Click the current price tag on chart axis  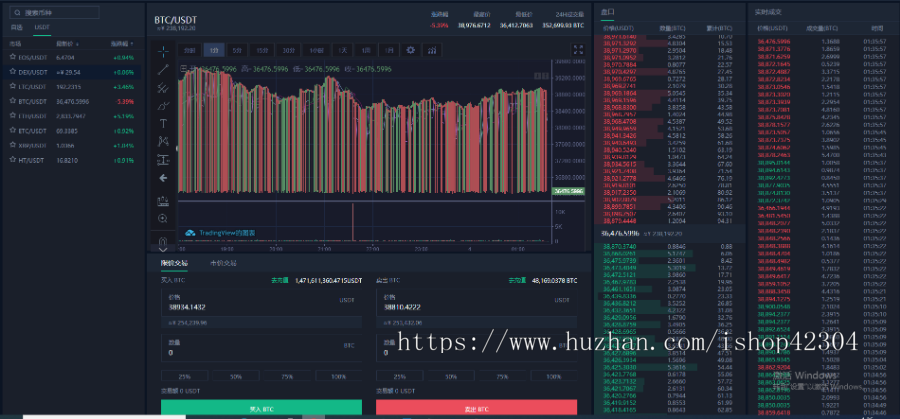pyautogui.click(x=568, y=191)
